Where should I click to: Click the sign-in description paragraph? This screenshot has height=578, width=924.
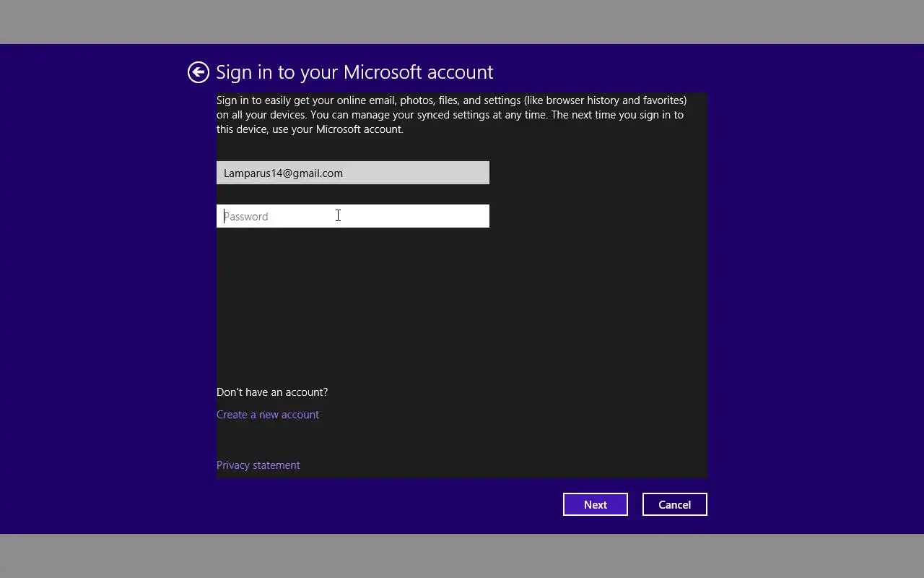452,115
